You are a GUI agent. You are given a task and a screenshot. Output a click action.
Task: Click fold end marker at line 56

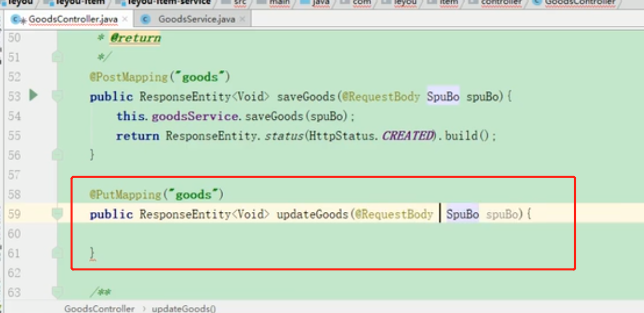click(57, 155)
